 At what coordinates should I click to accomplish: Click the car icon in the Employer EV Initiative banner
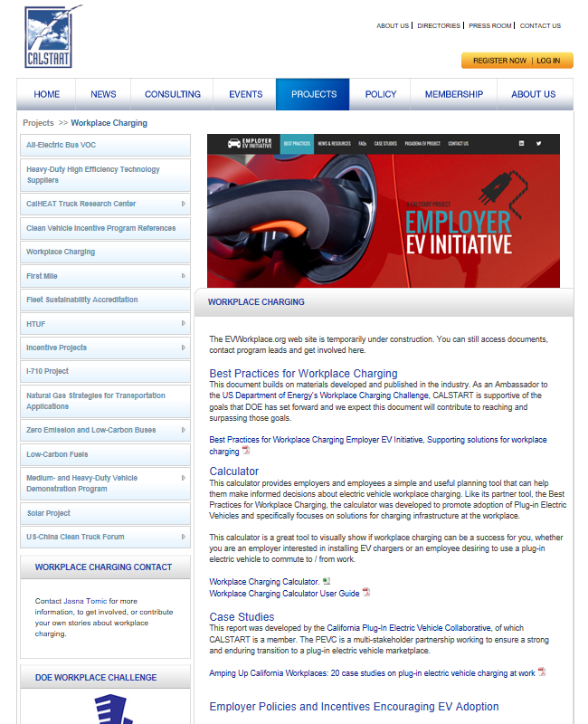234,143
